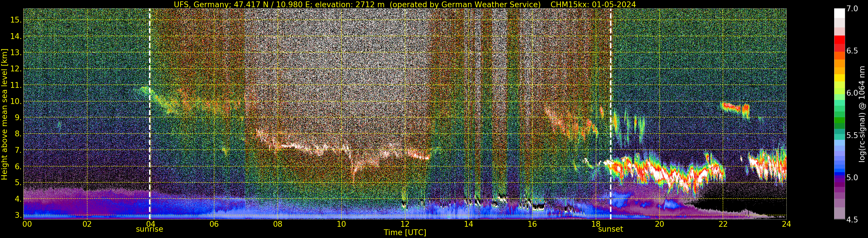Click the red segment of the colorbar

839,40
